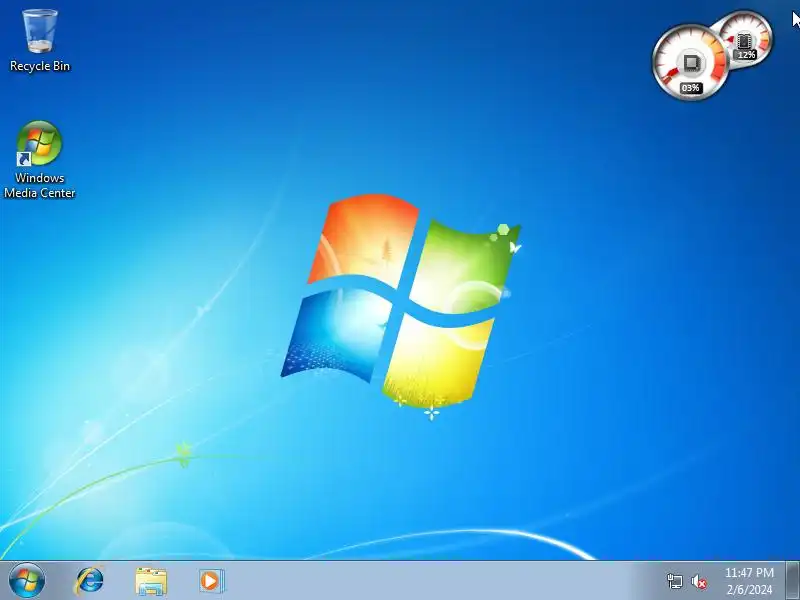Launch Internet Explorer from taskbar
The image size is (800, 600).
pyautogui.click(x=90, y=581)
